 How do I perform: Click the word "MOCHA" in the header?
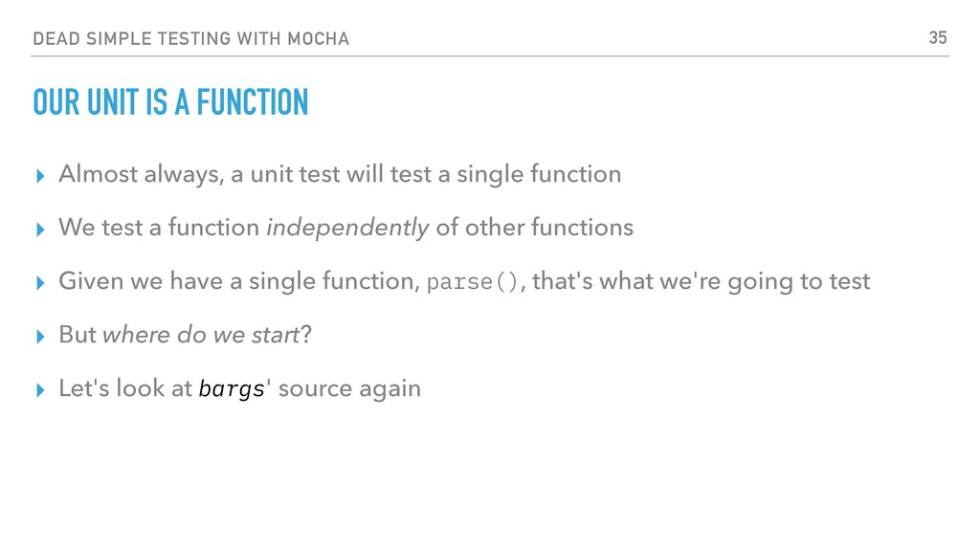(x=318, y=38)
